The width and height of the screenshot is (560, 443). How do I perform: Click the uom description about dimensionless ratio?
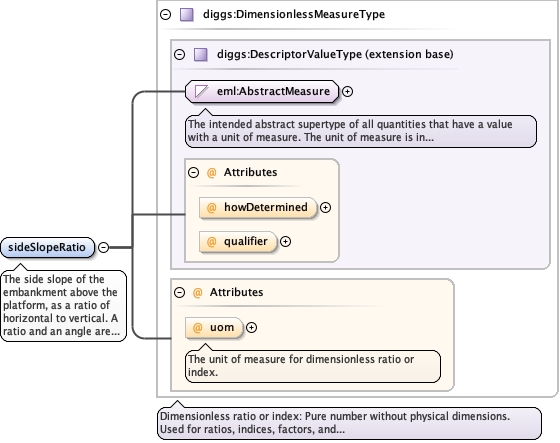click(x=313, y=366)
